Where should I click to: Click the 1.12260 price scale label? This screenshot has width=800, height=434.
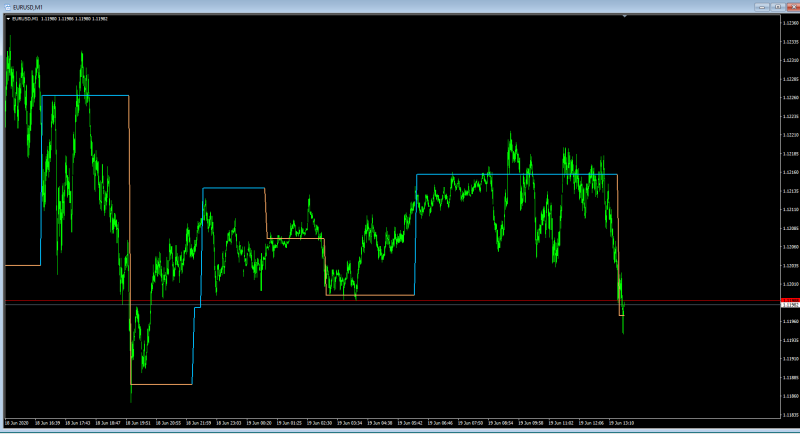click(x=791, y=97)
